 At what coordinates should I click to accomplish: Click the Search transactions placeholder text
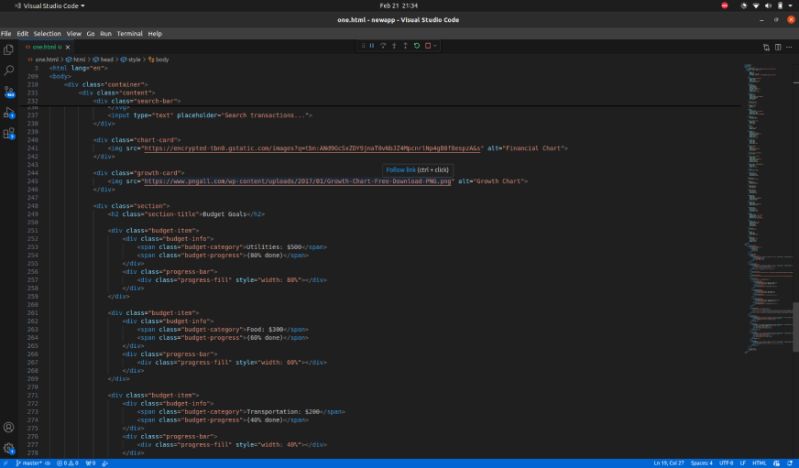pos(264,116)
